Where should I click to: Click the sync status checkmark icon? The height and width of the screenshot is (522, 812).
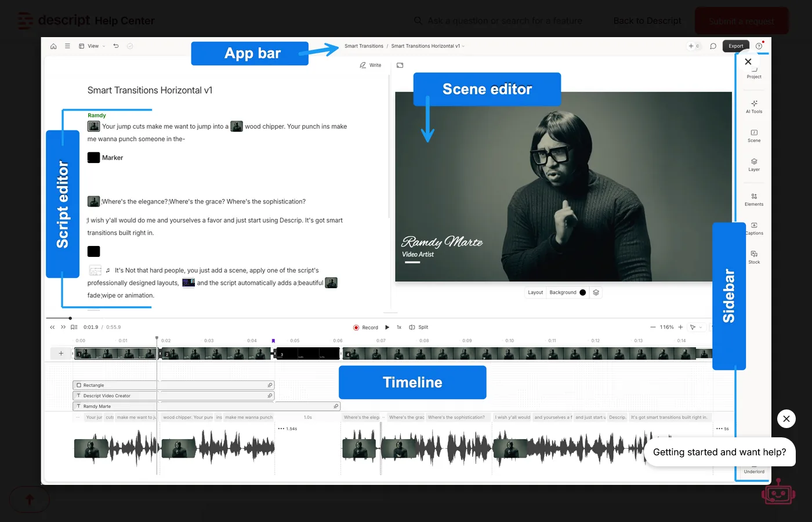pos(130,46)
